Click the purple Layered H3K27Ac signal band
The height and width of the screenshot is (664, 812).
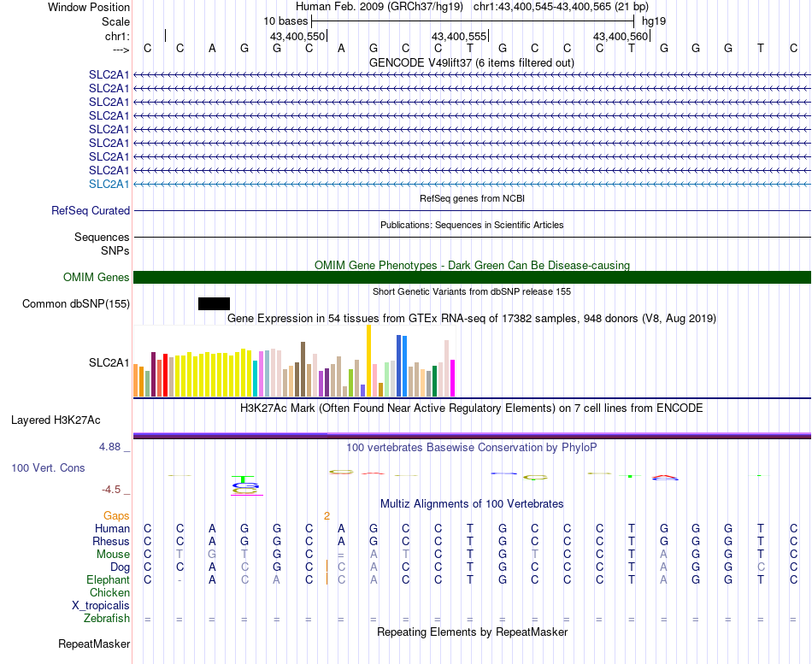click(x=473, y=436)
